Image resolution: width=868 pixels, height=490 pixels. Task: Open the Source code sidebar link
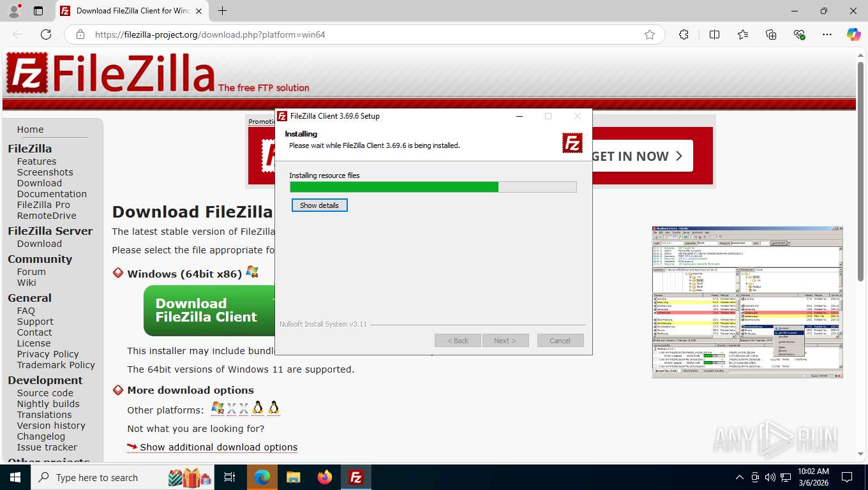pos(45,393)
